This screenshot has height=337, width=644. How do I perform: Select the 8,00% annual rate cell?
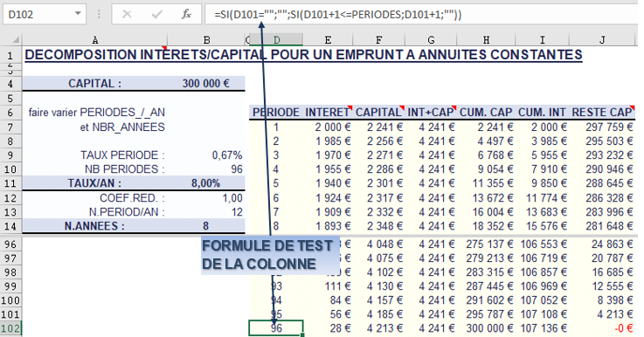click(205, 183)
